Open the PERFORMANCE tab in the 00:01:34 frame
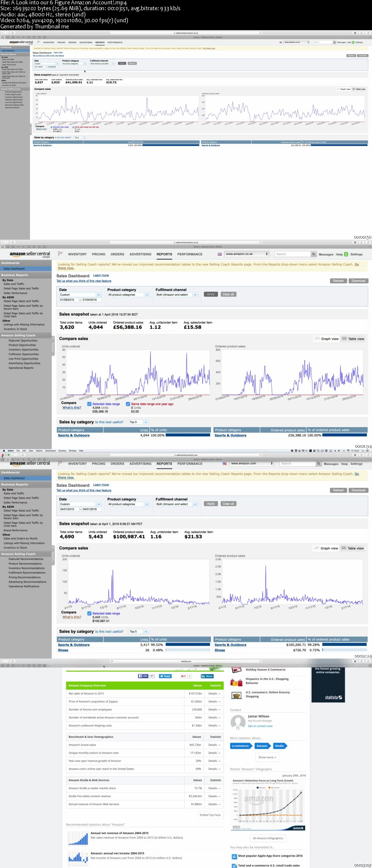This screenshot has height=868, width=372. (x=190, y=254)
